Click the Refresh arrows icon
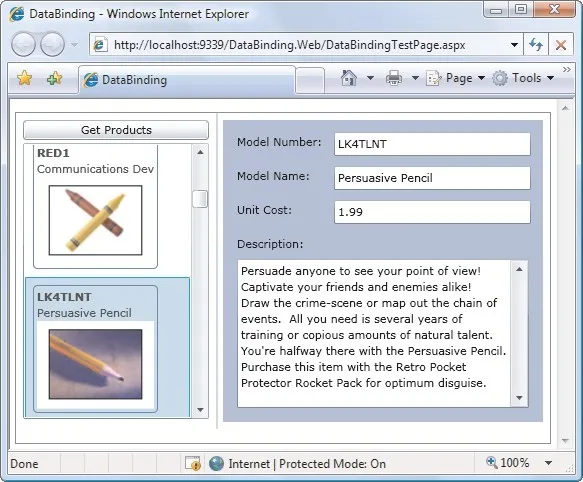This screenshot has height=482, width=583. click(536, 45)
